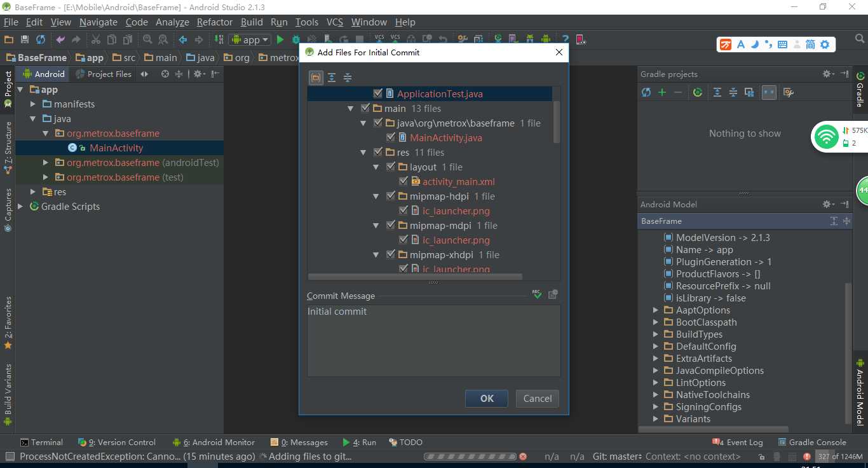Cancel the Add Files dialog
This screenshot has width=868, height=468.
538,399
